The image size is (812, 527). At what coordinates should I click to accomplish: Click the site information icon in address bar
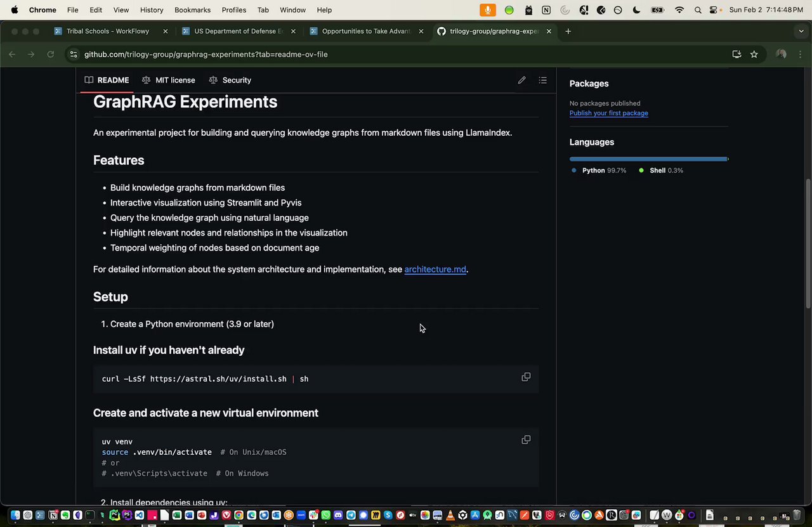pos(74,55)
